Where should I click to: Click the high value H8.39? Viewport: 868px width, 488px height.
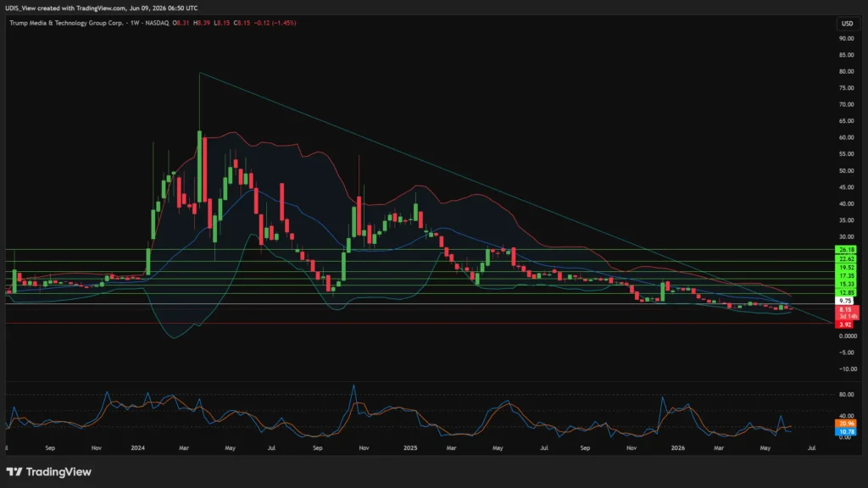click(202, 23)
